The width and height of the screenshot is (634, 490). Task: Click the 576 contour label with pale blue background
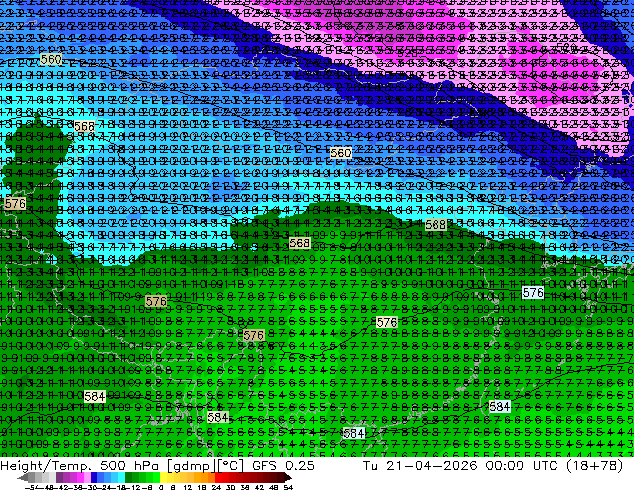pos(533,292)
